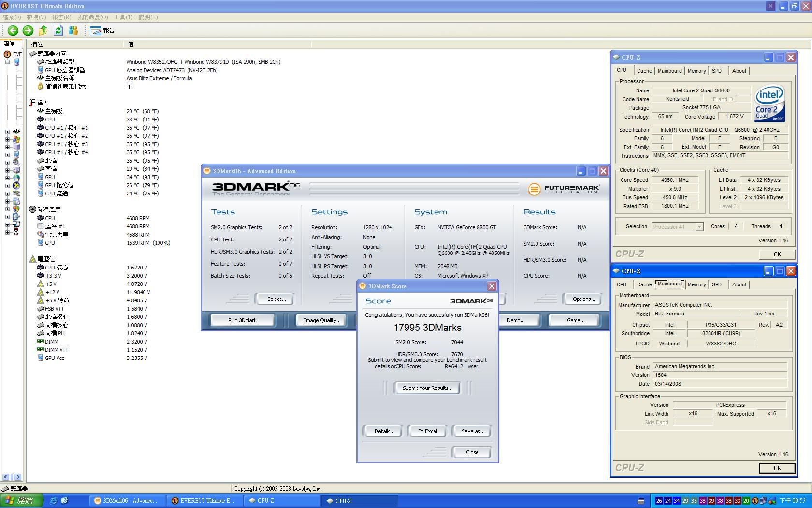Expand the Storage drive tree node
The width and height of the screenshot is (812, 508).
7,170
